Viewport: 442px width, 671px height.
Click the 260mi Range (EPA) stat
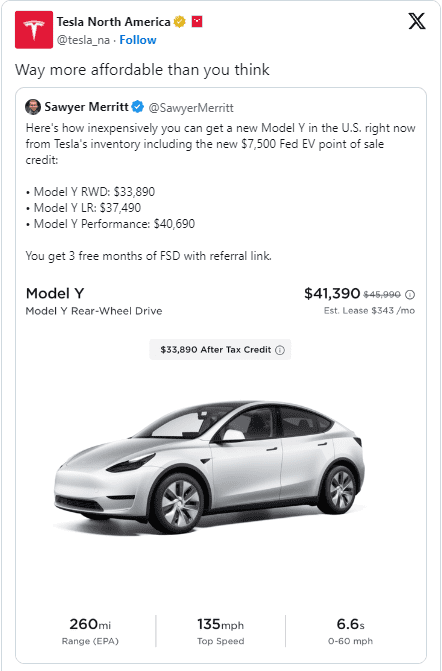tap(90, 631)
